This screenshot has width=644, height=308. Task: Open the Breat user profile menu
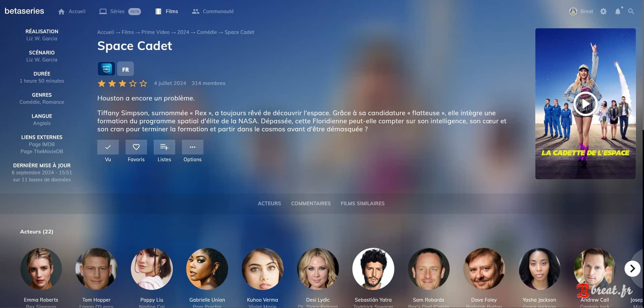coord(581,11)
